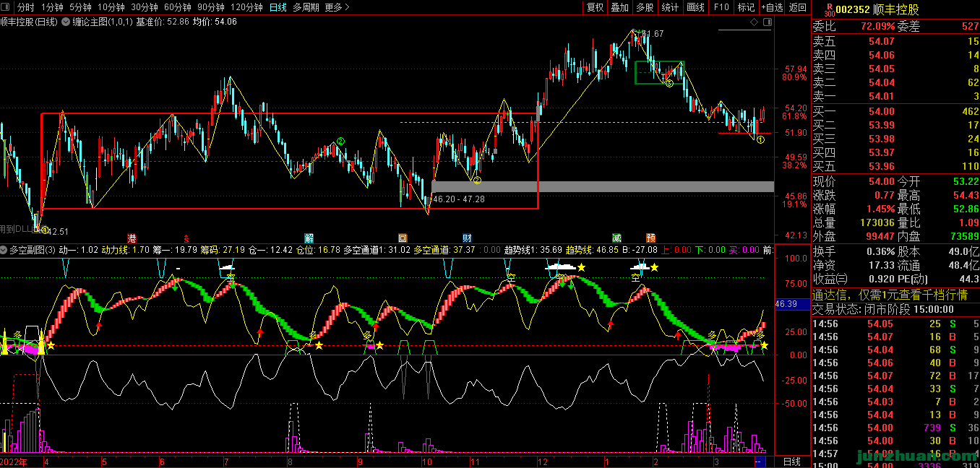Click the 2022年 date label
This screenshot has height=468, width=980.
click(x=14, y=461)
